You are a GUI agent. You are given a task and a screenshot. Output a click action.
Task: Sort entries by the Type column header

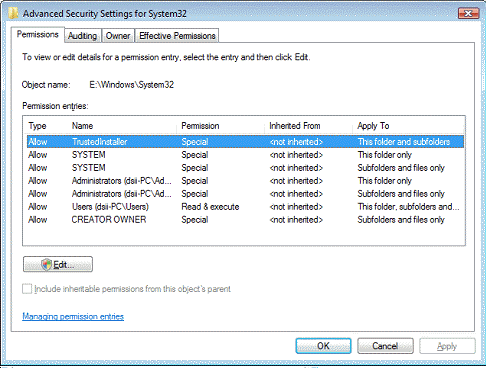(48, 126)
